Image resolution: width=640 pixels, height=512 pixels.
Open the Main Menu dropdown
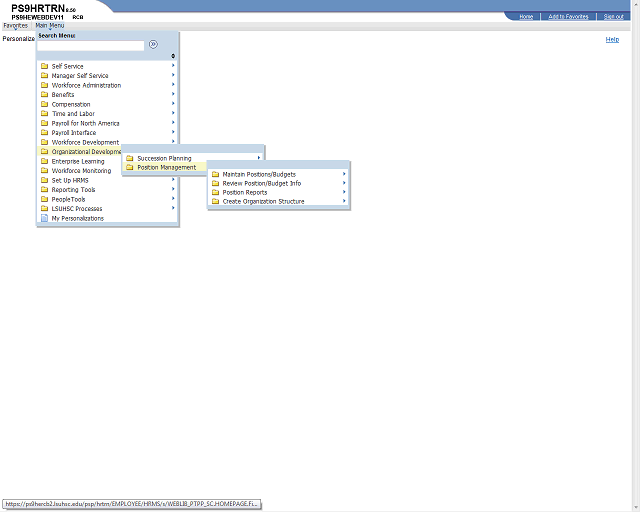[49, 26]
